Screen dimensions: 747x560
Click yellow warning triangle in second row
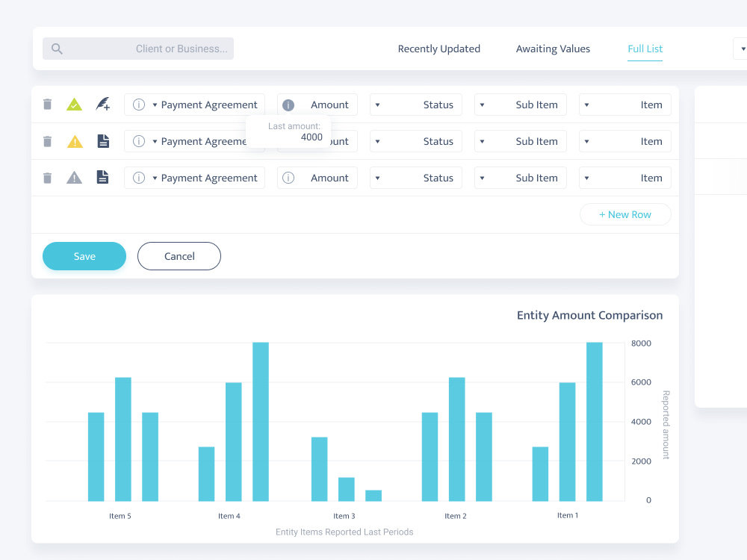(x=75, y=141)
